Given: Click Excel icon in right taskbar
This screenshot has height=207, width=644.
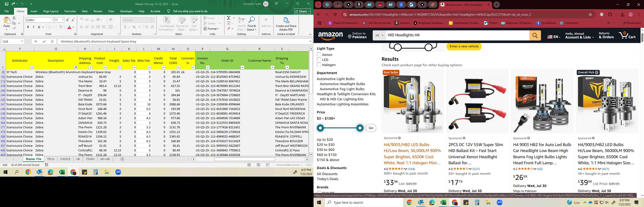Looking at the screenshot, I should 443,202.
